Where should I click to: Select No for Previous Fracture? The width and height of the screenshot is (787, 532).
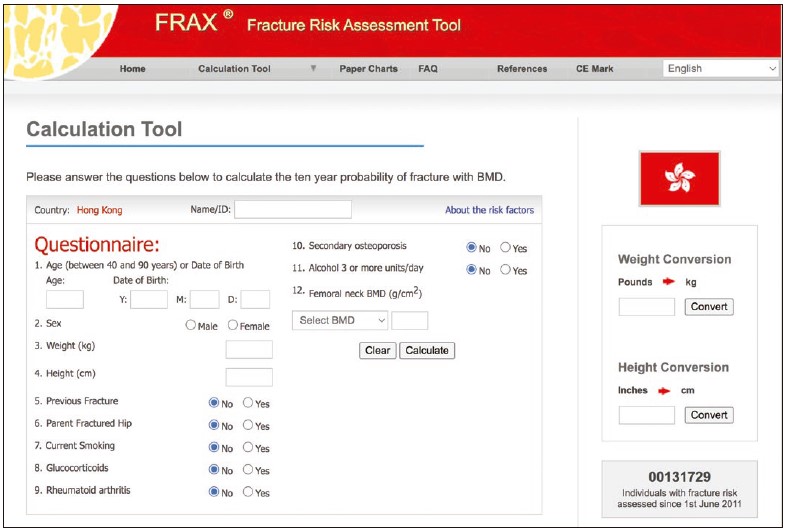tap(214, 403)
